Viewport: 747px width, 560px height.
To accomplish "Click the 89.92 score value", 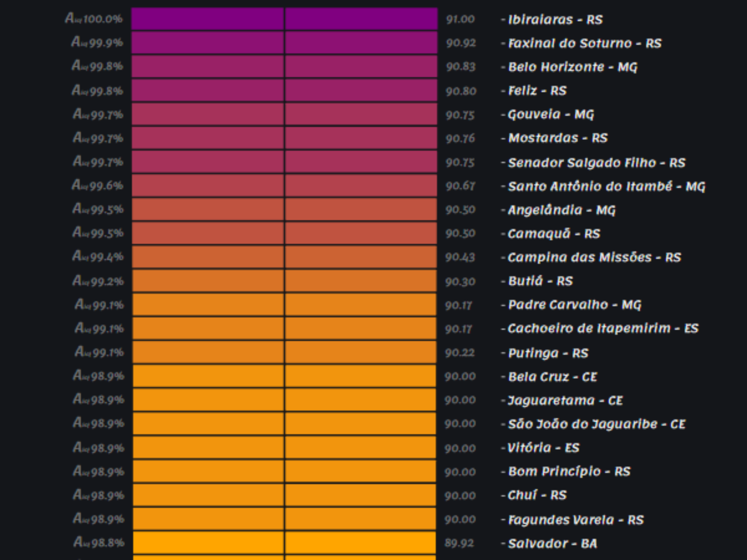I will (459, 543).
